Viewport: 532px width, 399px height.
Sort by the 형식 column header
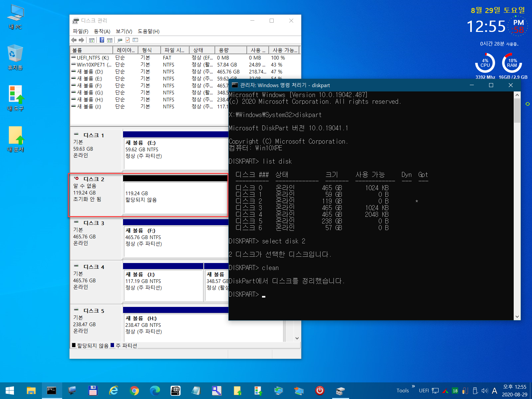[x=149, y=50]
